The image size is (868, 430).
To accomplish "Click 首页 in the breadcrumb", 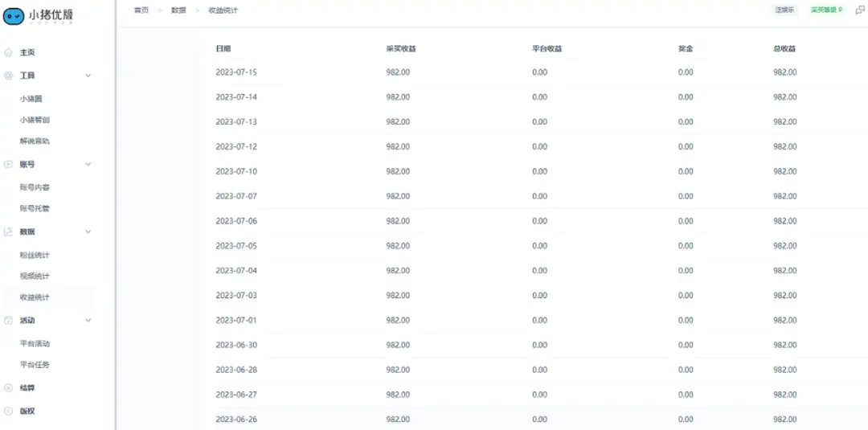I will click(141, 10).
